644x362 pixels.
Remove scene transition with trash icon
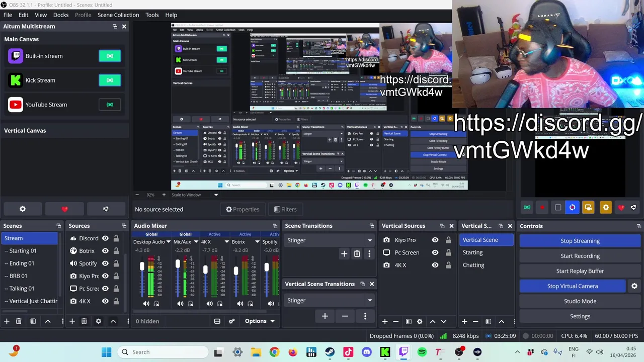(x=357, y=254)
